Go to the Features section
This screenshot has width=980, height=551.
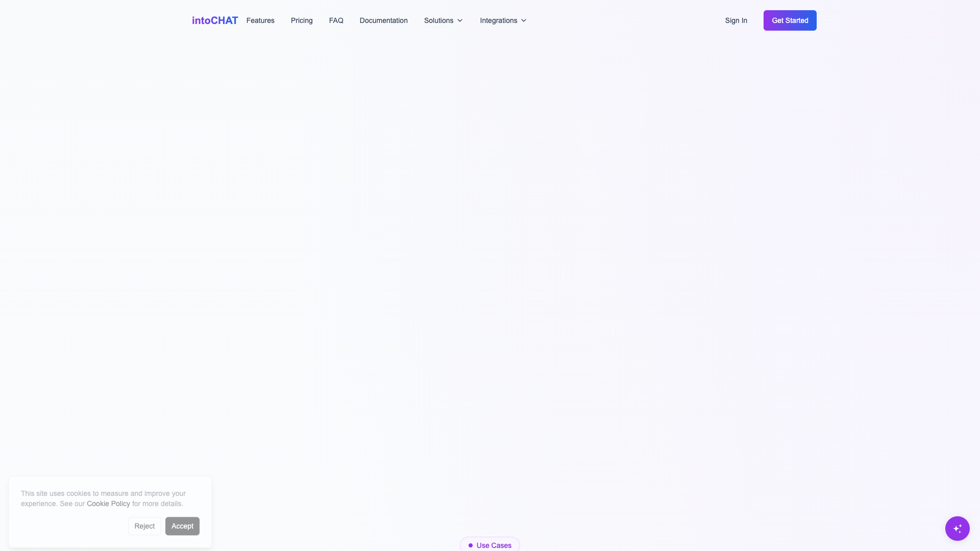[260, 20]
